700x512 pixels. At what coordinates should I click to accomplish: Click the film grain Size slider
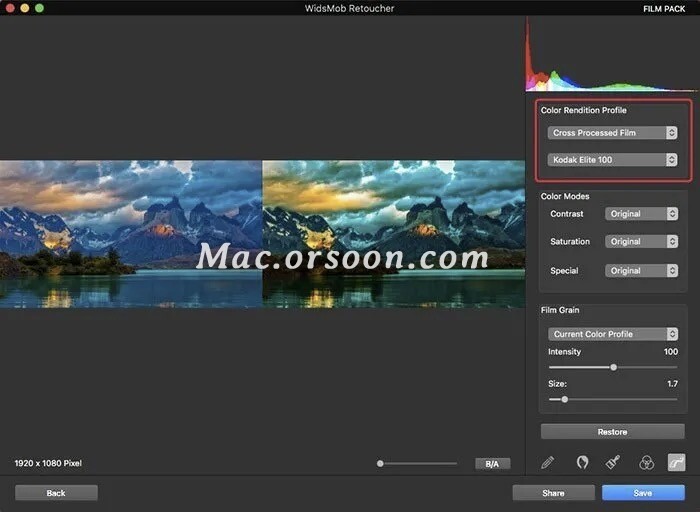pos(565,399)
